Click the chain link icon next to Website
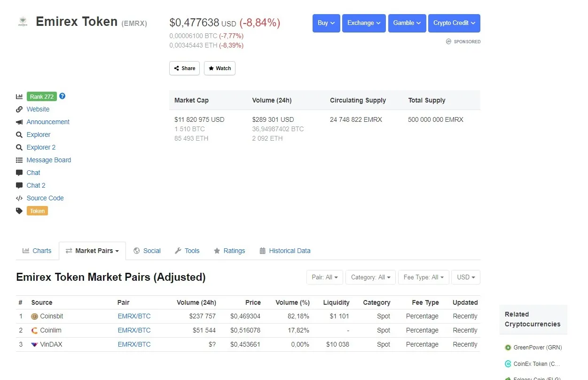588x380 pixels. pyautogui.click(x=19, y=109)
